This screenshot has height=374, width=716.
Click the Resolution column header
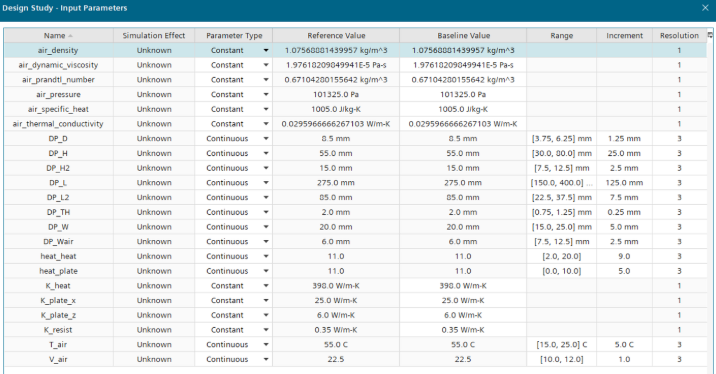(x=679, y=36)
